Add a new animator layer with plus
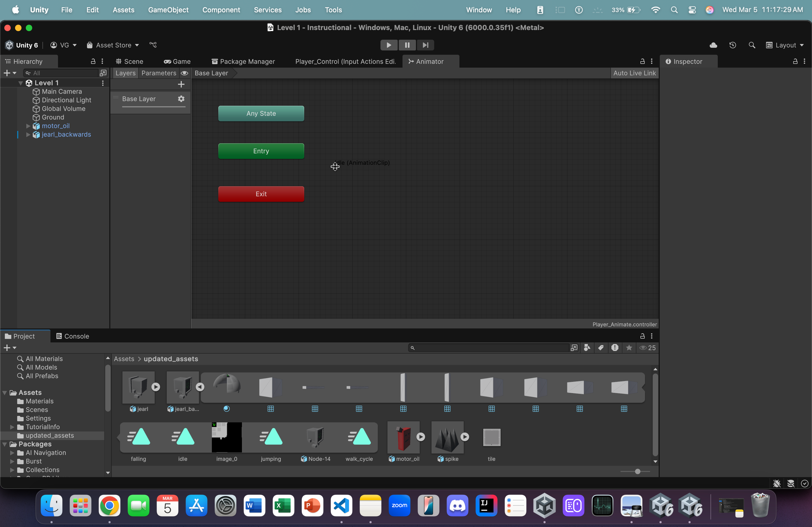This screenshot has height=527, width=812. point(181,84)
